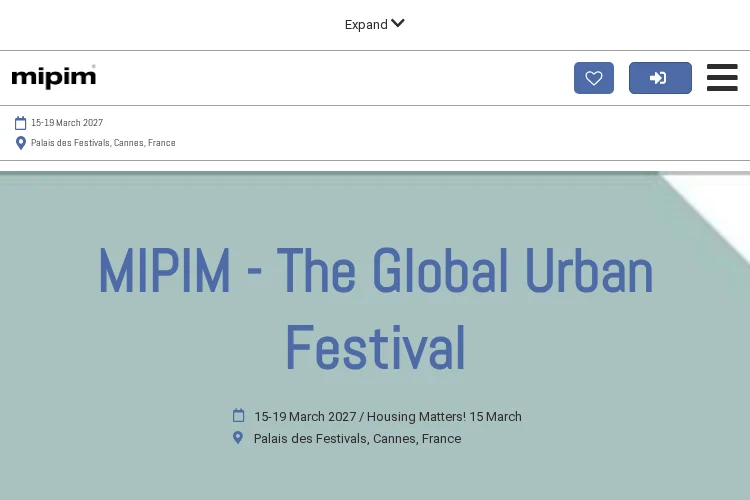Click the calendar icon in header bar
750x500 pixels.
(21, 123)
